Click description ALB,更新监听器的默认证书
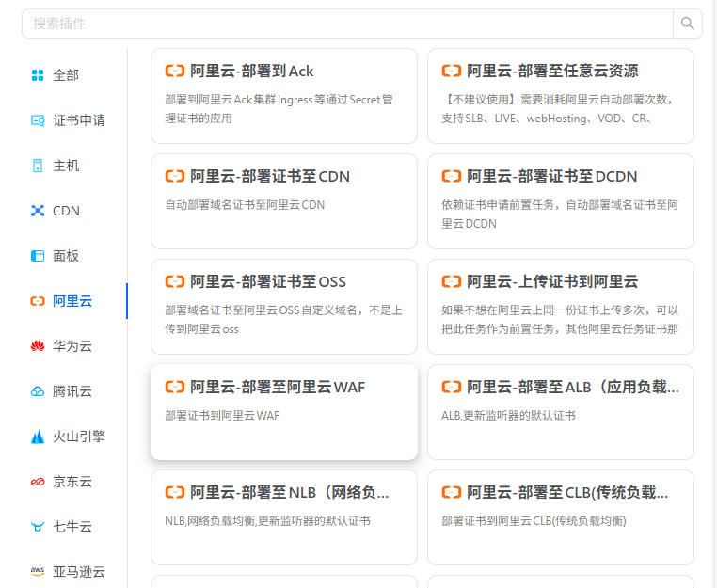The height and width of the screenshot is (588, 717). pos(508,416)
